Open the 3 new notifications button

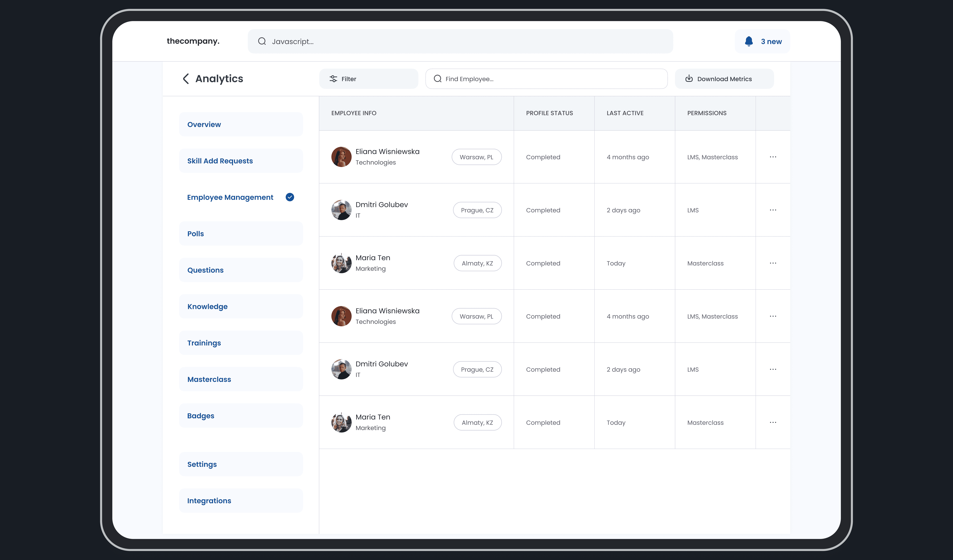tap(762, 41)
